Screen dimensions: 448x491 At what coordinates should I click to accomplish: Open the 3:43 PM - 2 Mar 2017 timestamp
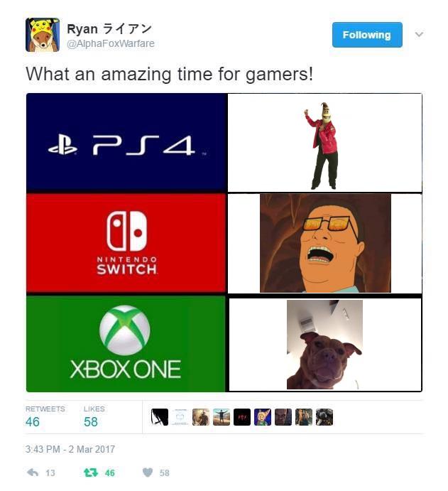(x=70, y=449)
